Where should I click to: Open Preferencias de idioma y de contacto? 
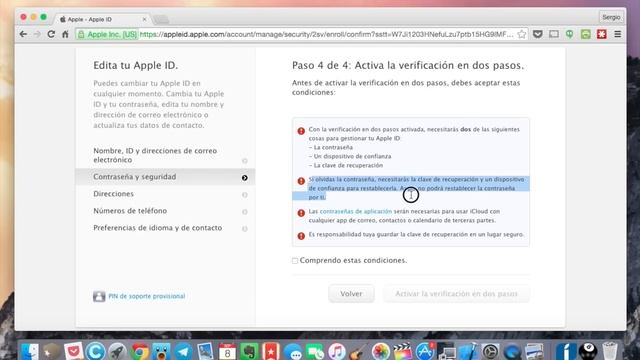click(158, 228)
